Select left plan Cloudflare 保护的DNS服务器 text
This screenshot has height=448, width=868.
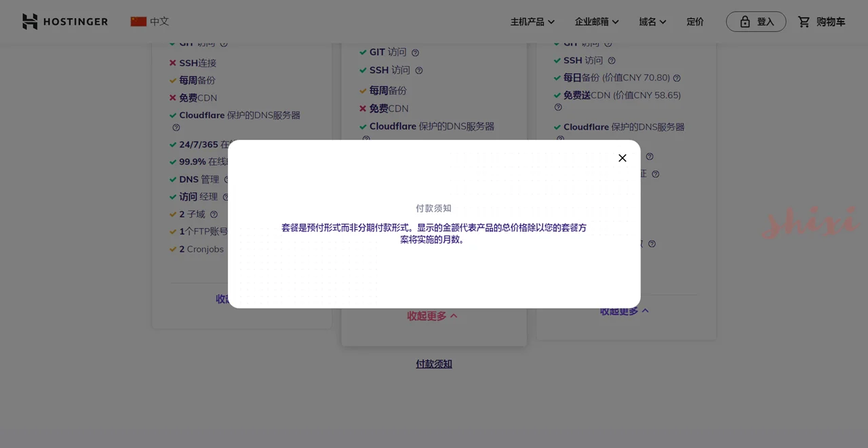(239, 115)
